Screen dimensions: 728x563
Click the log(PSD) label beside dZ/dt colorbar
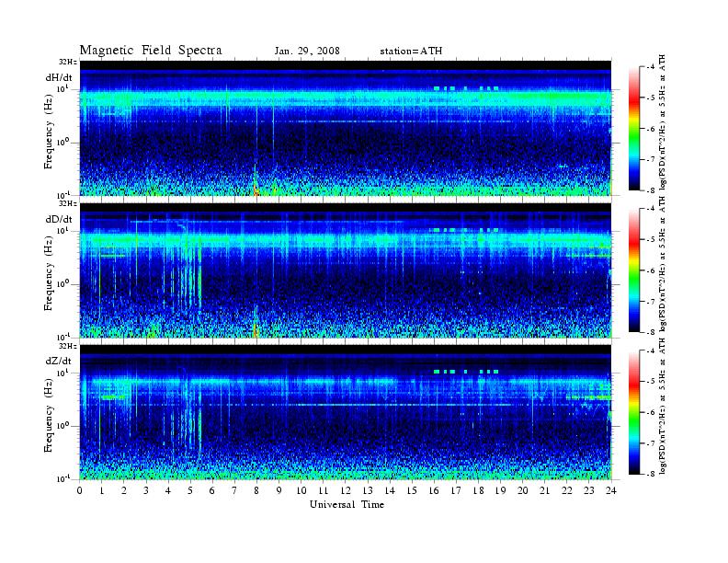click(663, 406)
